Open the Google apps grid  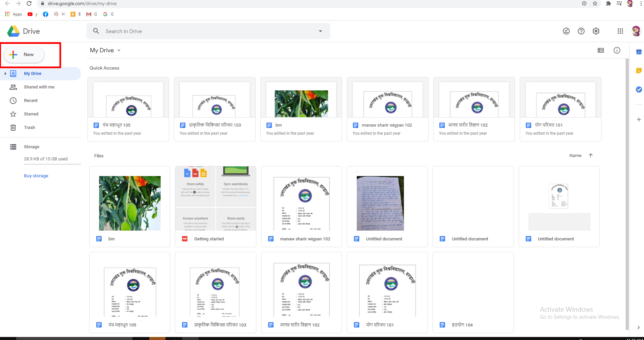[620, 31]
